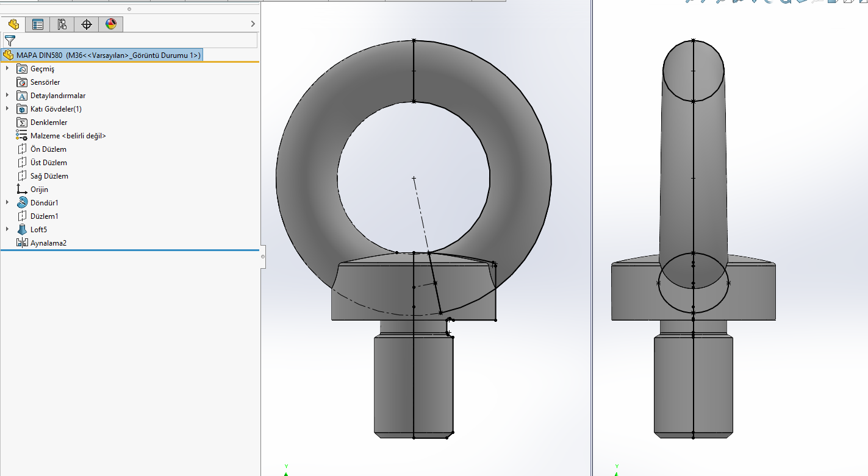Click the Orijin origin icon

(22, 190)
